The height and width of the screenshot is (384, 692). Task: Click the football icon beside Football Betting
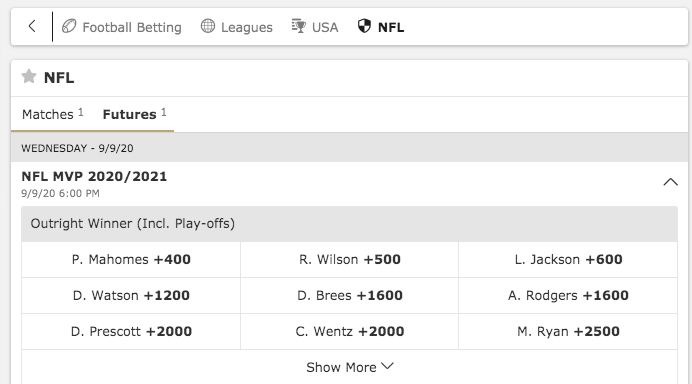69,26
